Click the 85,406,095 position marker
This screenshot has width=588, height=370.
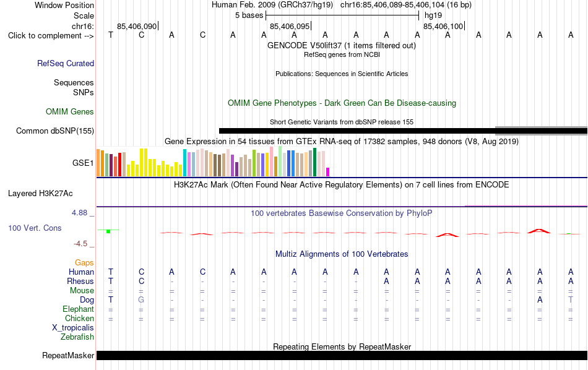point(290,26)
